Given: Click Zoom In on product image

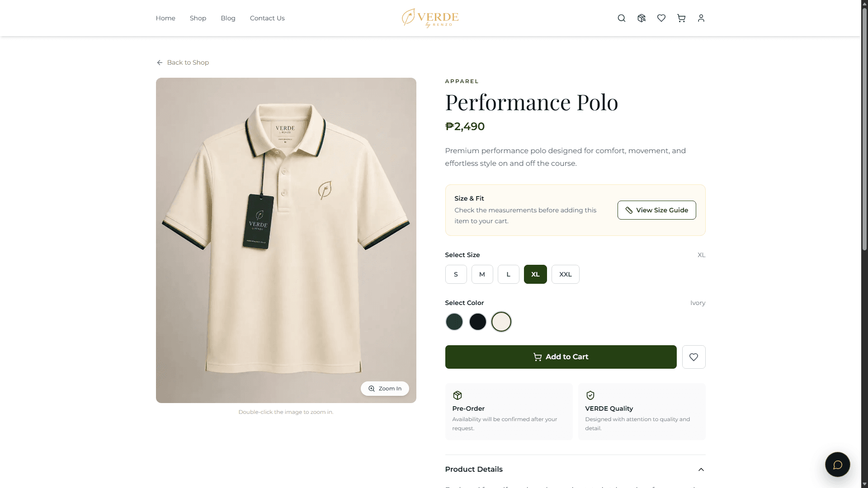Looking at the screenshot, I should click(385, 389).
